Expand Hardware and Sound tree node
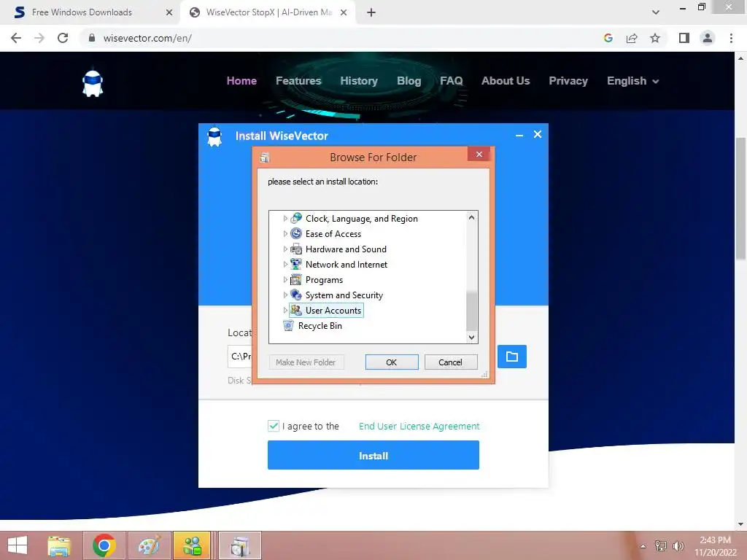This screenshot has height=560, width=747. tap(285, 249)
